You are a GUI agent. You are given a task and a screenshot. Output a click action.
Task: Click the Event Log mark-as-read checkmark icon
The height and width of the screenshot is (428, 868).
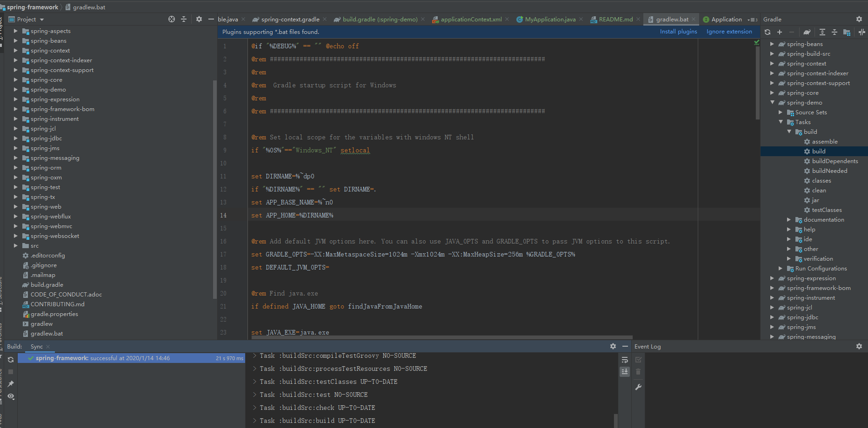(638, 360)
